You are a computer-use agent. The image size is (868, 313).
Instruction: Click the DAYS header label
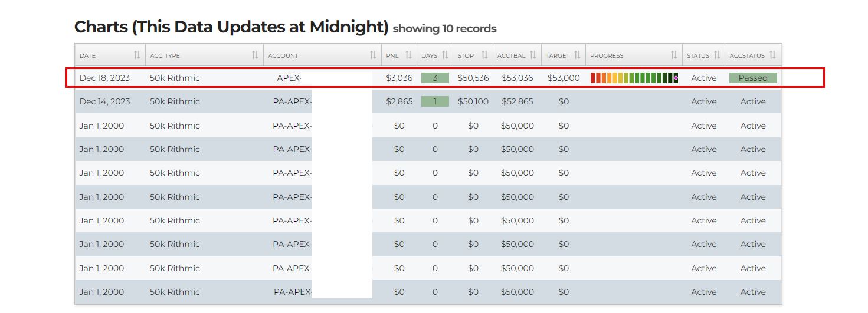click(430, 55)
